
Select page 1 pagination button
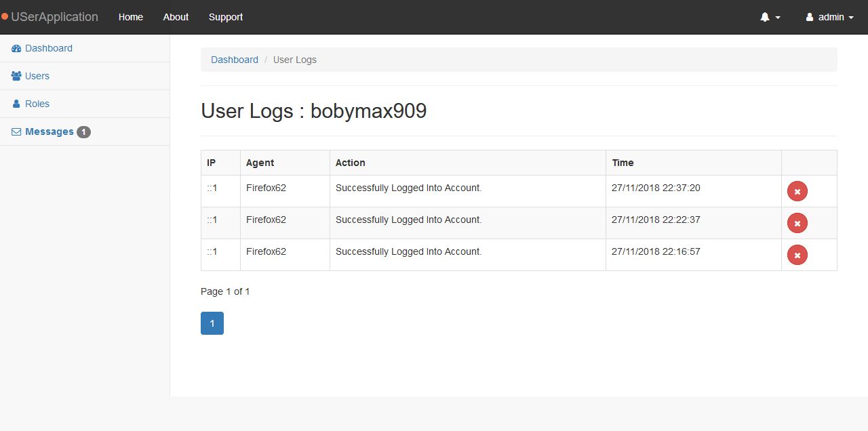coord(212,323)
